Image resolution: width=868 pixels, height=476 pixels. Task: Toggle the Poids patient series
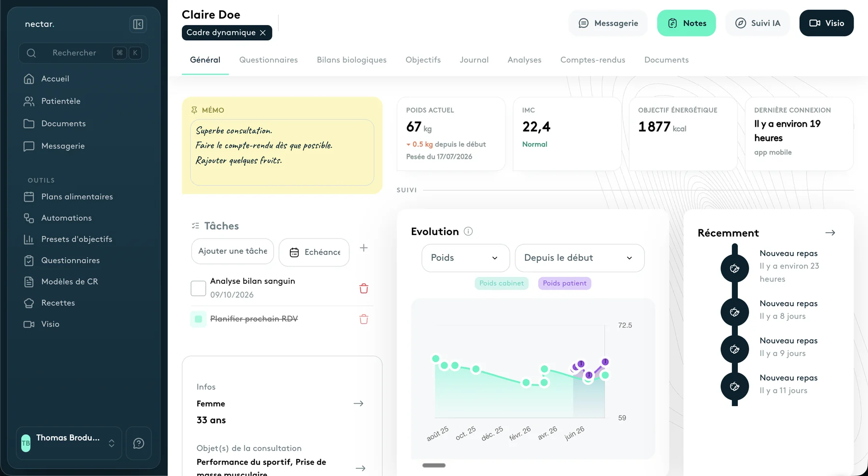(565, 283)
